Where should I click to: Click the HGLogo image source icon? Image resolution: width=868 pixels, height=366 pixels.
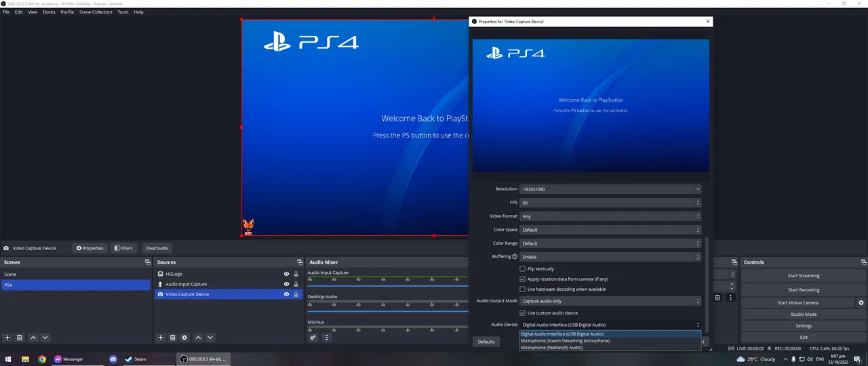[x=161, y=274]
